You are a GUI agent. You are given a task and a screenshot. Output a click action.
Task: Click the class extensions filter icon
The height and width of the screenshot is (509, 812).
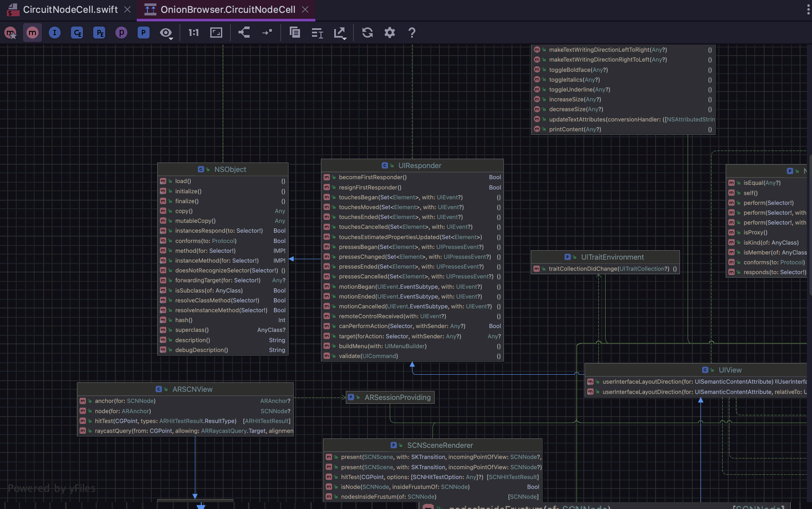[x=77, y=33]
